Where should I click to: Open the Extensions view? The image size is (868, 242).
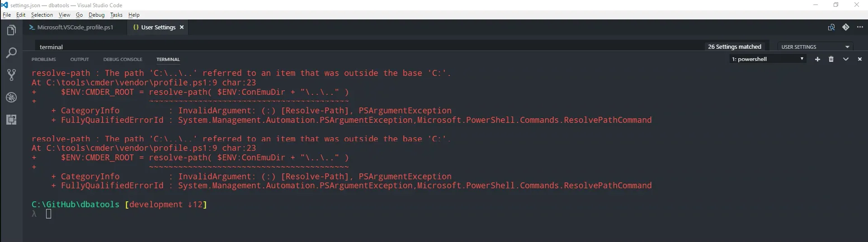[x=11, y=120]
